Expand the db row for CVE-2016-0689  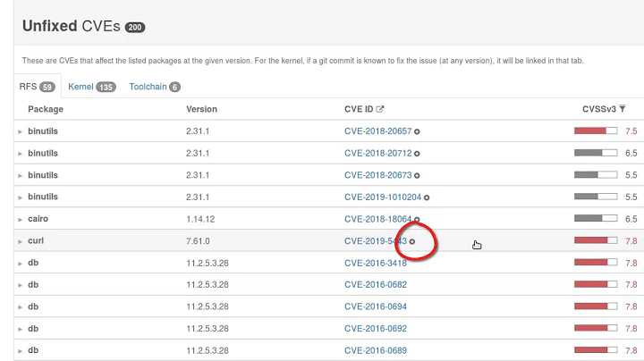click(x=20, y=351)
